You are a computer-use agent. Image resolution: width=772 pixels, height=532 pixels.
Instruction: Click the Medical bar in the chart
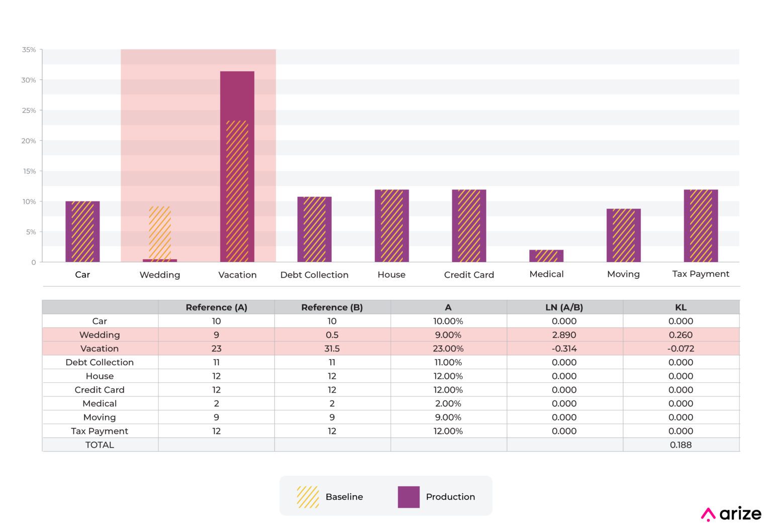click(x=546, y=256)
